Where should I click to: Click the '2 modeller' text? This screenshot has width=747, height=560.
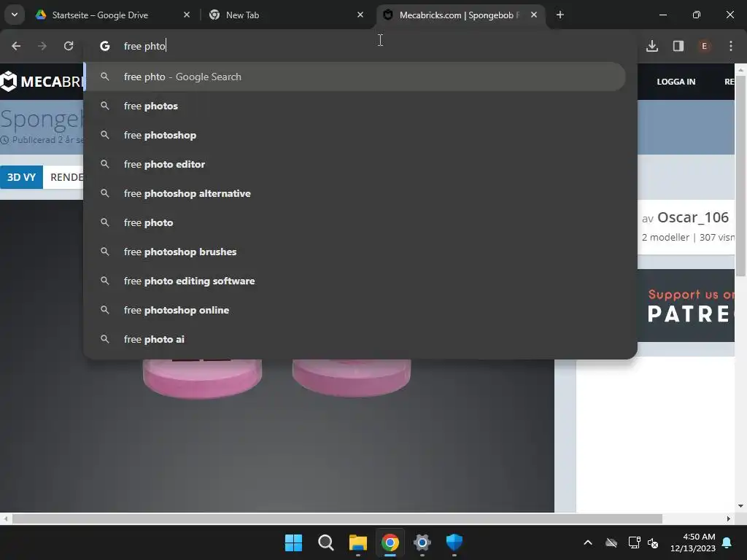click(665, 237)
